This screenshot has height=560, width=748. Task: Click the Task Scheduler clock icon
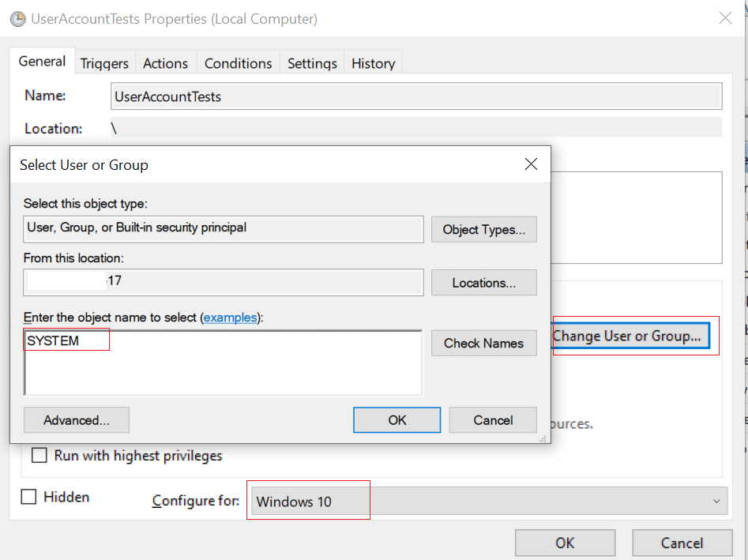click(x=17, y=18)
